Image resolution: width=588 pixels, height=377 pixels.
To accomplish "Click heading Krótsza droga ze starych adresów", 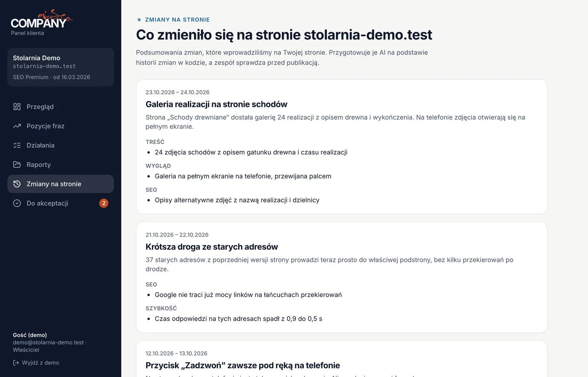I will (212, 247).
